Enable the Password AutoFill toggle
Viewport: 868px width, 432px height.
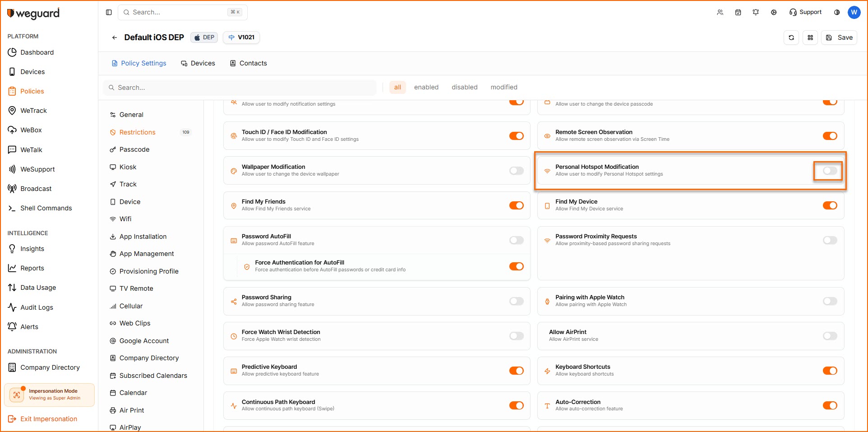click(x=516, y=240)
